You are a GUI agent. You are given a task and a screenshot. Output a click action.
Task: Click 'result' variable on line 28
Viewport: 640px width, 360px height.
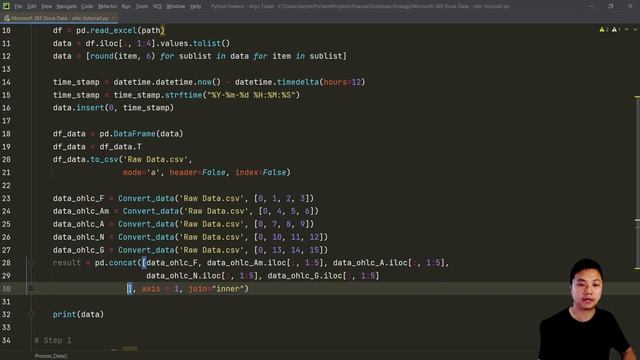(x=67, y=263)
